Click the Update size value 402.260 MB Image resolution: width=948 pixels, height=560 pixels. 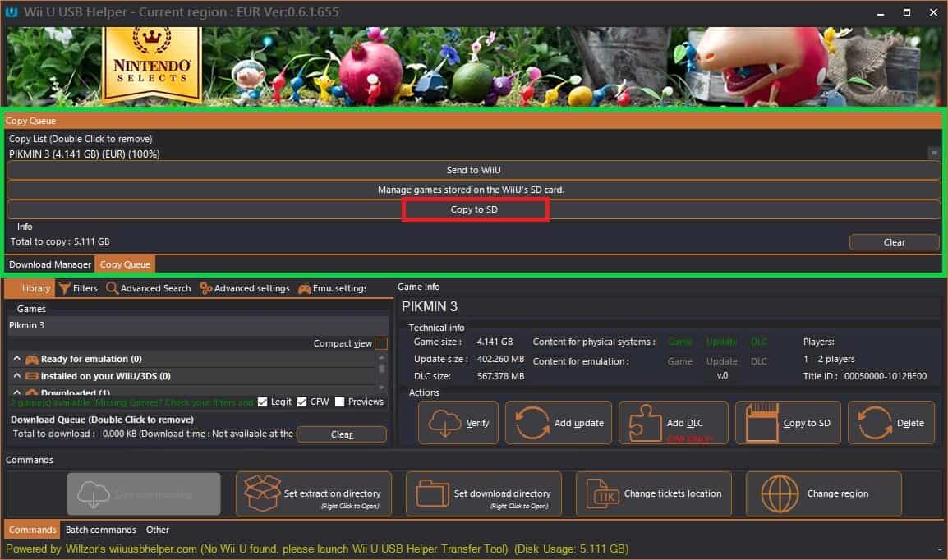[500, 359]
